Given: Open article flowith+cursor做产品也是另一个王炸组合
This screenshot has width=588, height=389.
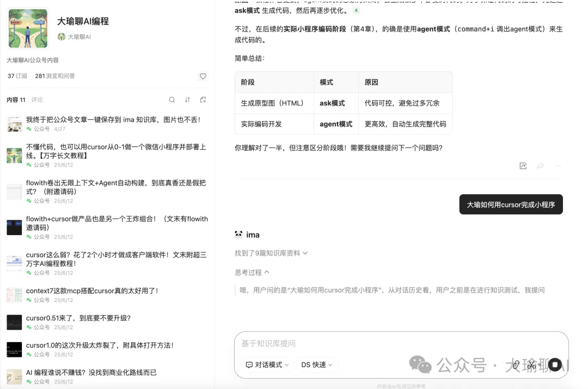Looking at the screenshot, I should point(117,223).
